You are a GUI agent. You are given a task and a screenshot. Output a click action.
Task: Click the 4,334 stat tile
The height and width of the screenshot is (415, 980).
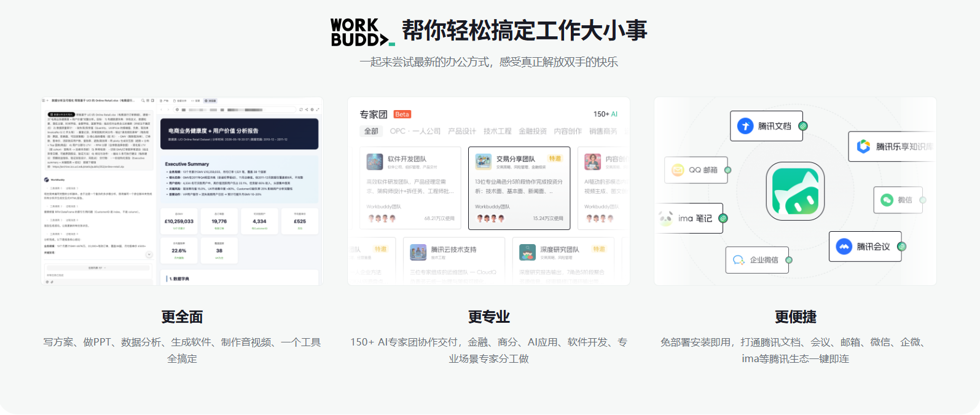click(x=259, y=221)
